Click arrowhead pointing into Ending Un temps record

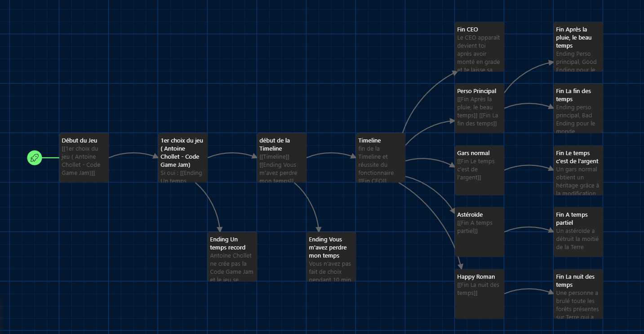(219, 228)
